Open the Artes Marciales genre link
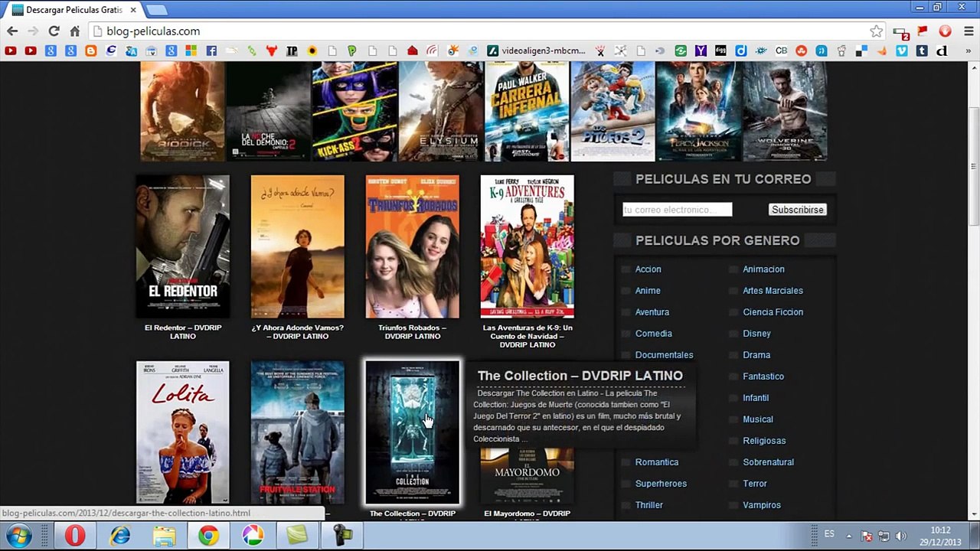The height and width of the screenshot is (551, 980). 773,291
